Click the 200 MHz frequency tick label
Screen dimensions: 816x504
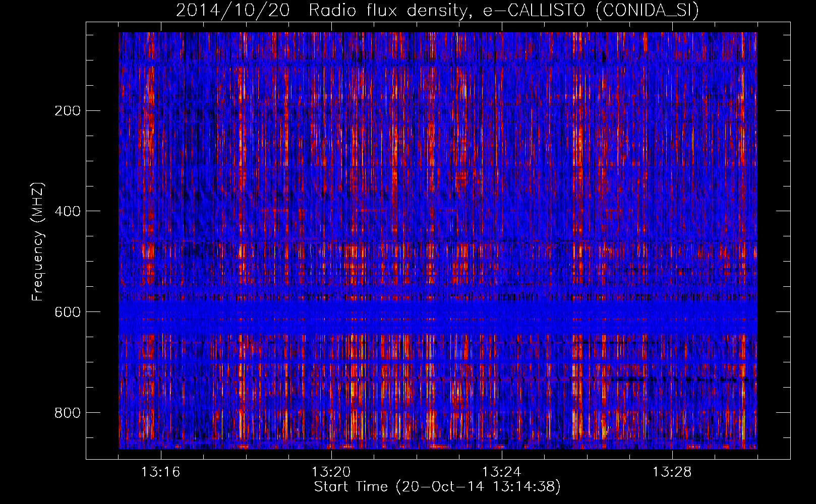[68, 110]
